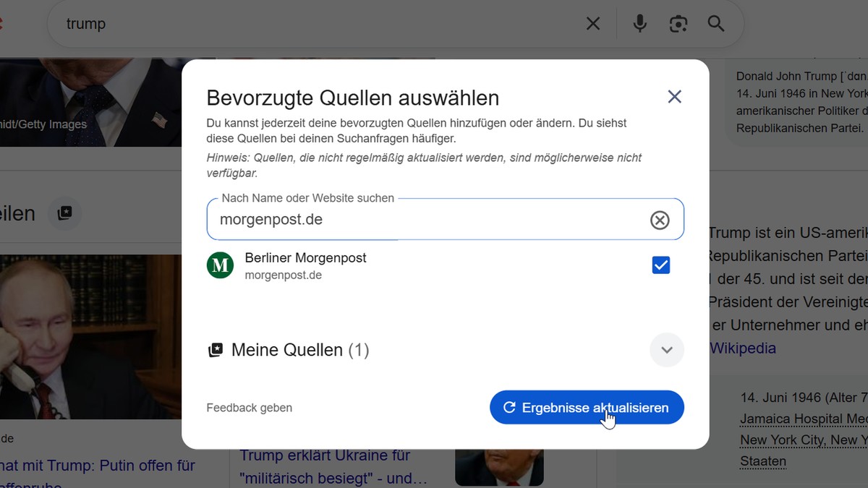868x488 pixels.
Task: Close the Bevorzugte Quellen dialog
Action: (674, 97)
